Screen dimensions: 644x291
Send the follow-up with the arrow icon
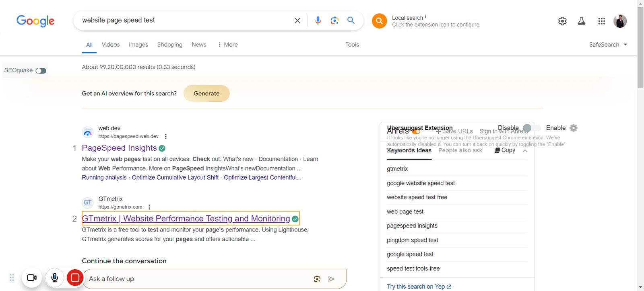click(332, 279)
